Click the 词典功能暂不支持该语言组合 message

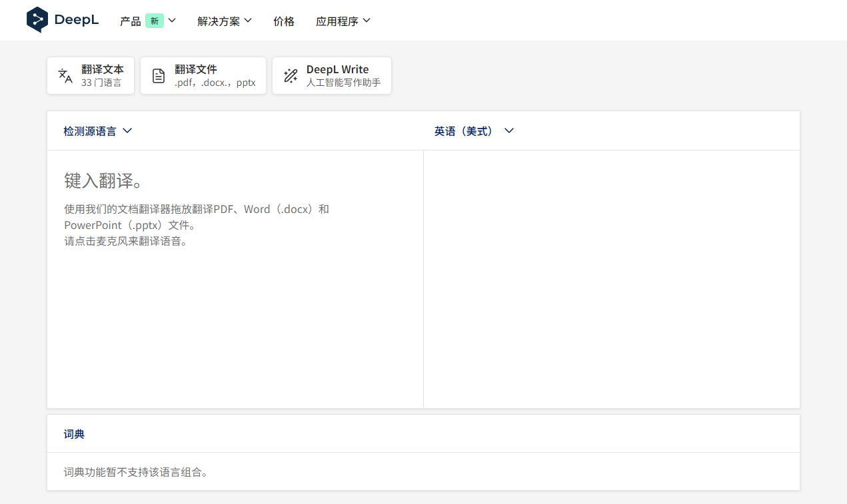[x=137, y=473]
